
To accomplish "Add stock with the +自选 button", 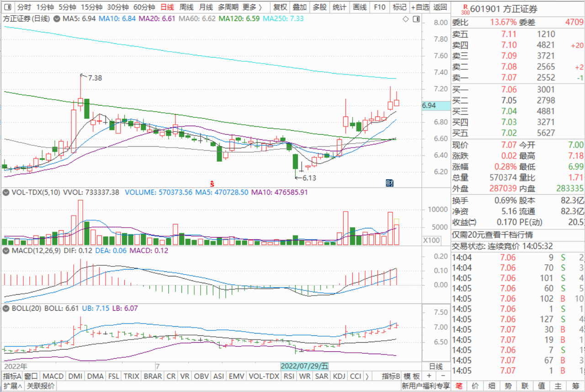I will (420, 7).
